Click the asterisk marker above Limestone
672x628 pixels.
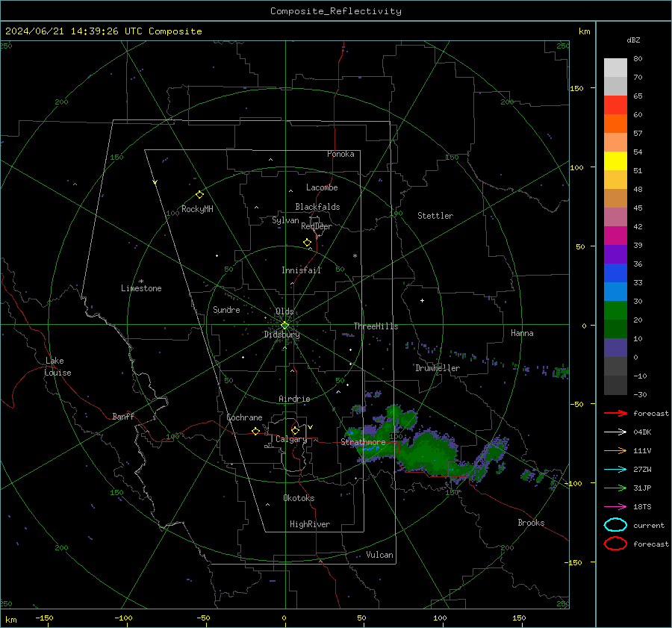[x=141, y=282]
